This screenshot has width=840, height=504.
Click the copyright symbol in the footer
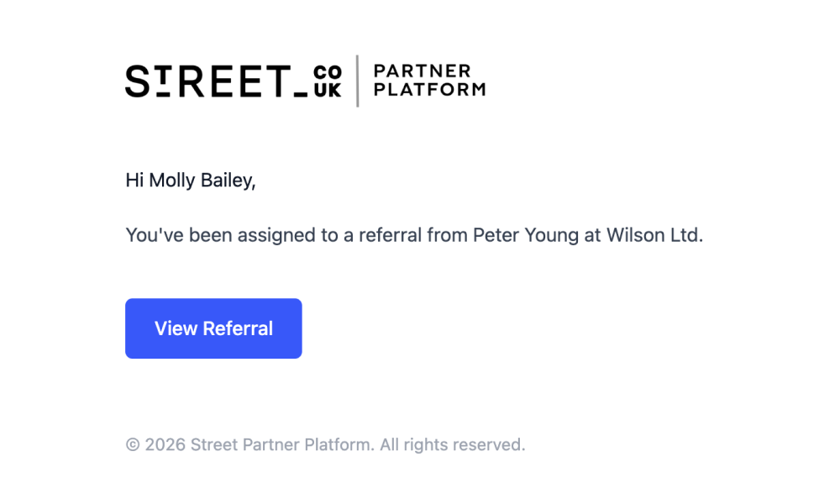pos(133,445)
